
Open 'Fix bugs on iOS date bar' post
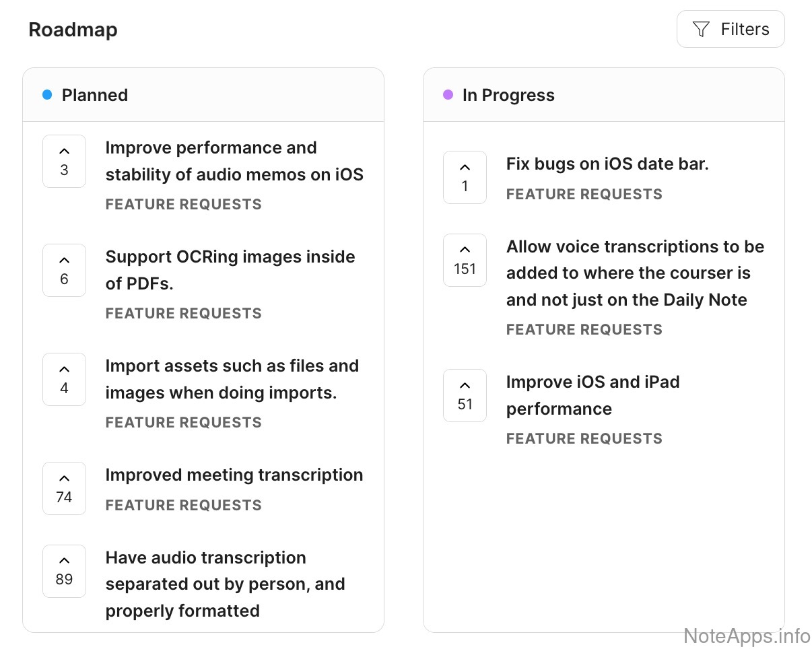coord(607,164)
